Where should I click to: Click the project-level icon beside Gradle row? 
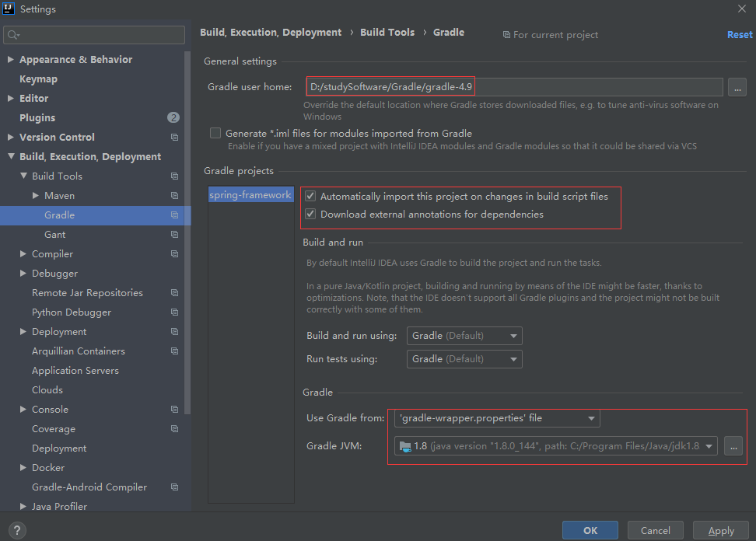pos(174,215)
